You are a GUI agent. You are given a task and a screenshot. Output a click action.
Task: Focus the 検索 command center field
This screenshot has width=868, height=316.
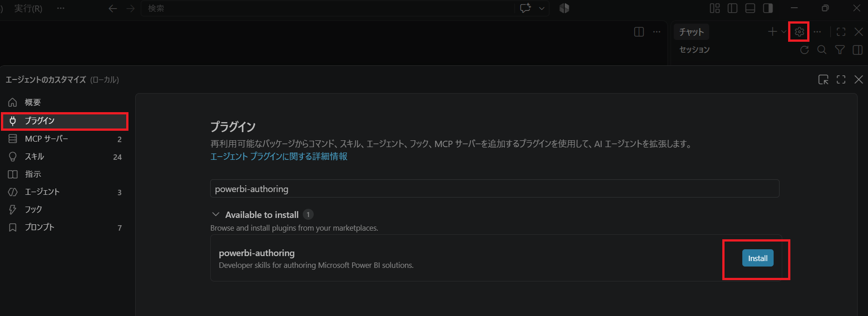(x=327, y=9)
